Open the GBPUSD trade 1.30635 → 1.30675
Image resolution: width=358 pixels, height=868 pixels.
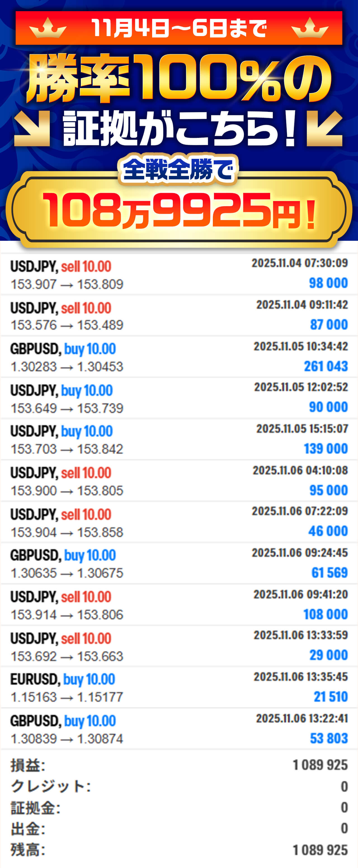pos(179,564)
